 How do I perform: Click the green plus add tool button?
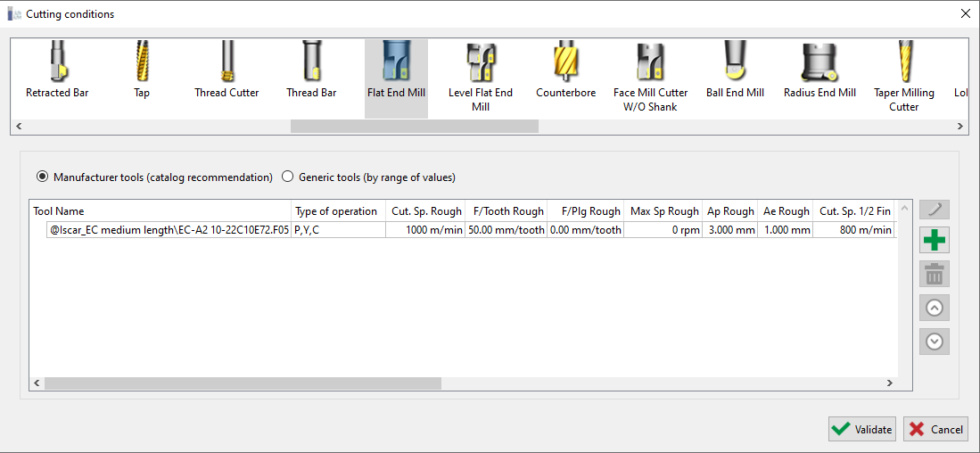[935, 240]
